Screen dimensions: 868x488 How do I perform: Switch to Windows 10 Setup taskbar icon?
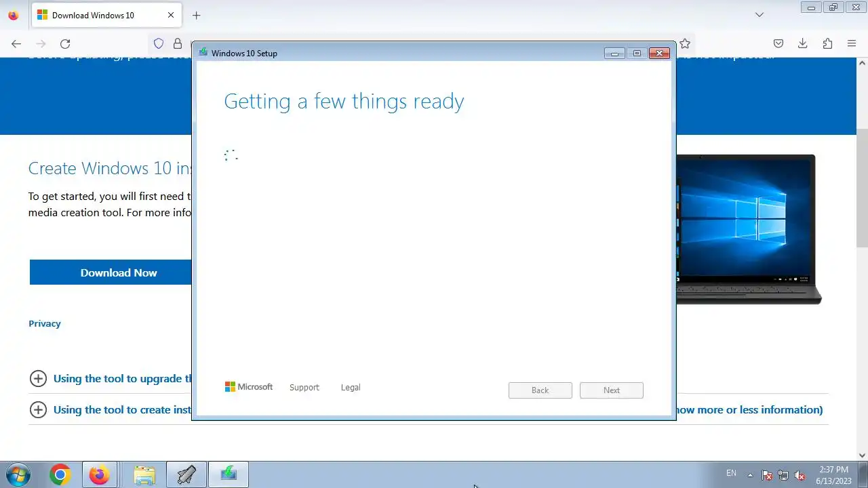229,475
